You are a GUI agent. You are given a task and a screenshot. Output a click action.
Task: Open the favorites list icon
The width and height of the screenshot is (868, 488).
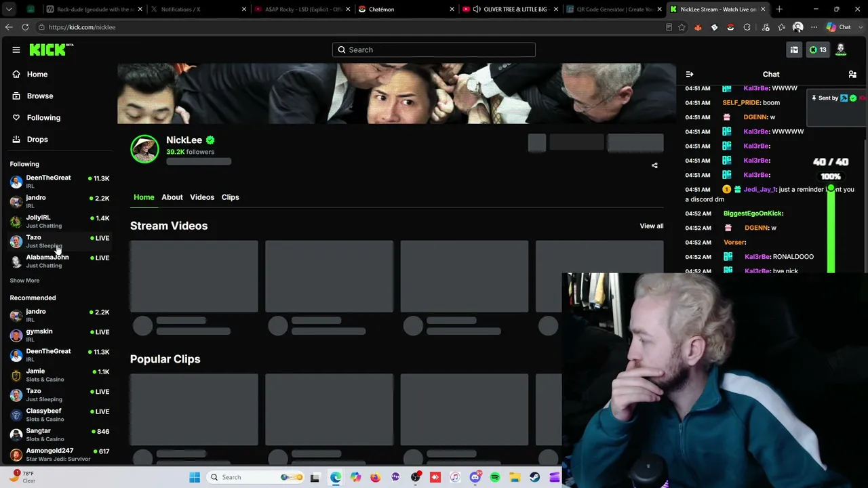pos(782,27)
